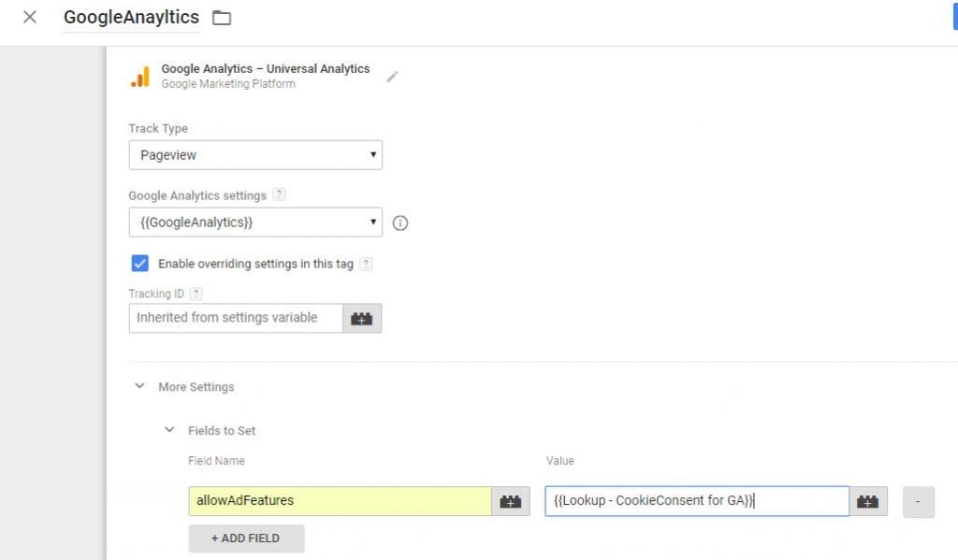The height and width of the screenshot is (560, 958).
Task: Click the pencil icon to edit tag type
Action: (392, 77)
